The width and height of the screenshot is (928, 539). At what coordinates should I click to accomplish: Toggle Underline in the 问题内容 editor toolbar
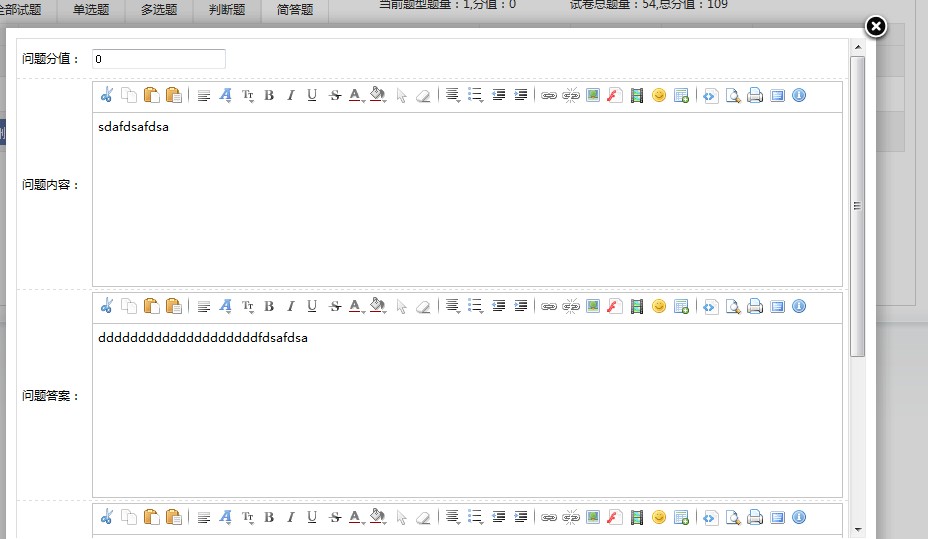point(312,95)
